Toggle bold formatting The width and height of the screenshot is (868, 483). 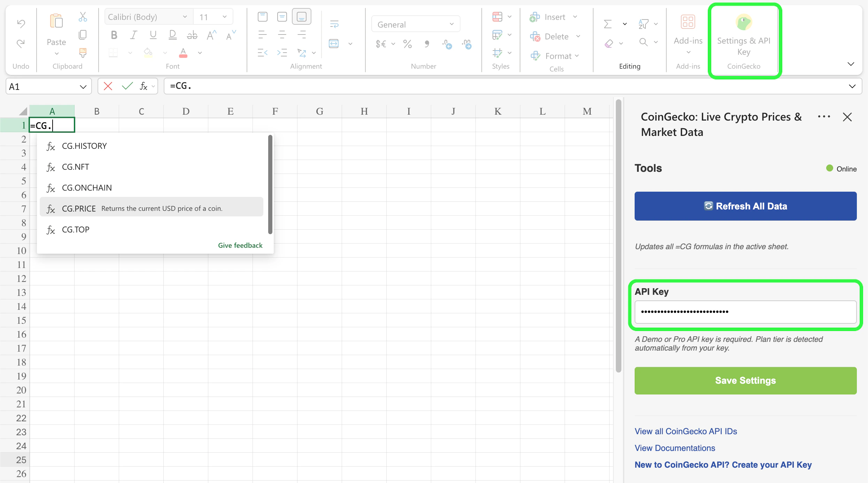tap(114, 35)
